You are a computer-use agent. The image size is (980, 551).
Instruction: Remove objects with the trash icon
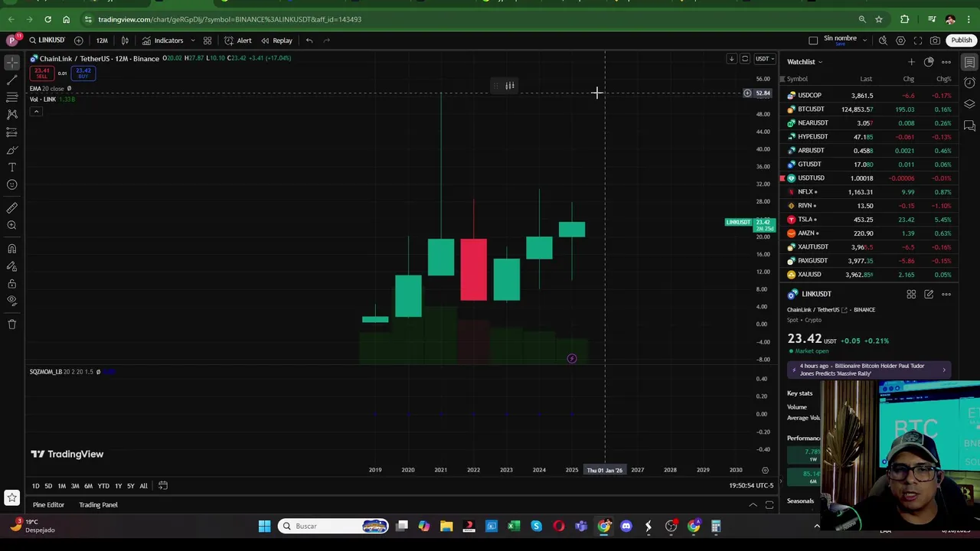[x=11, y=324]
